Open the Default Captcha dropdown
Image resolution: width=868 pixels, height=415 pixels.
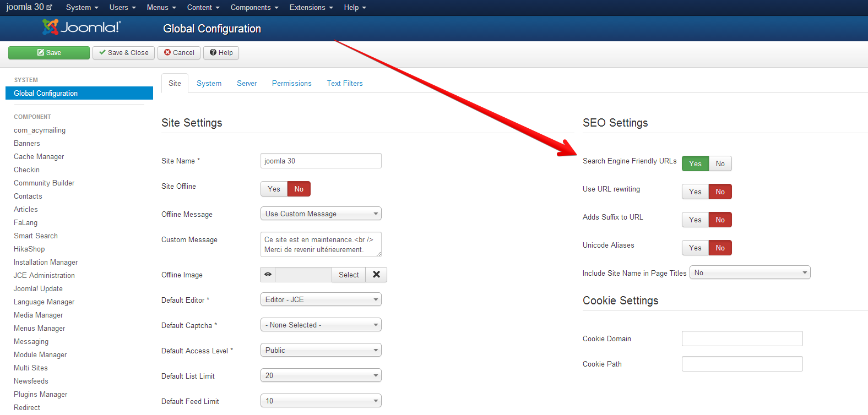321,325
